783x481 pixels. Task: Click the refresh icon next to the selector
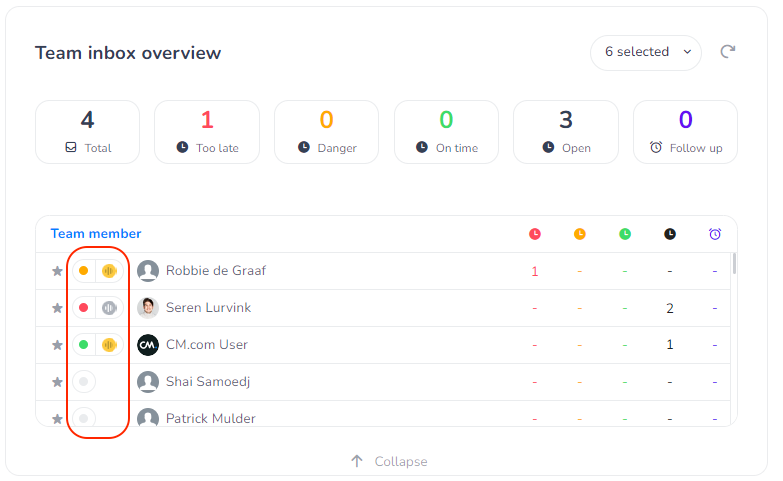click(x=728, y=52)
